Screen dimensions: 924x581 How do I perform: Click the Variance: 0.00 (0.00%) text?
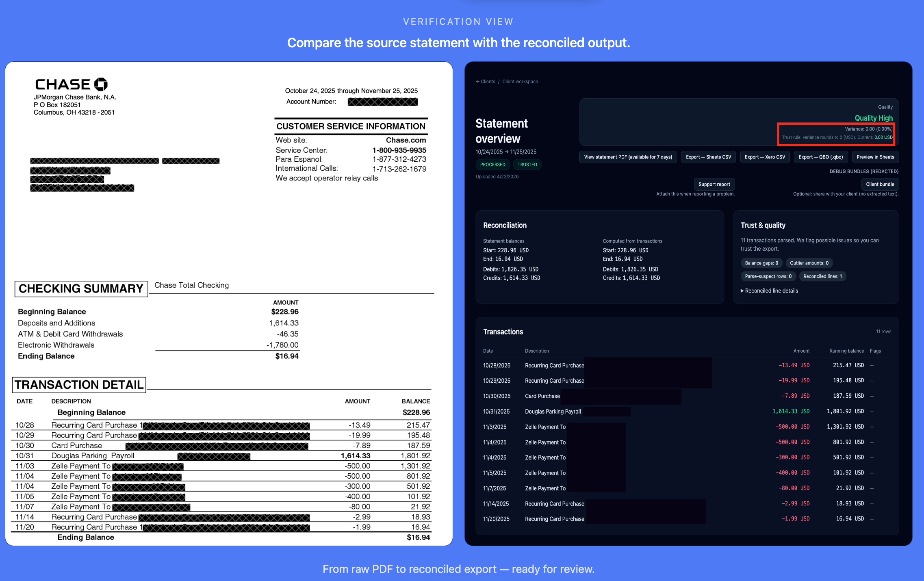coord(869,129)
